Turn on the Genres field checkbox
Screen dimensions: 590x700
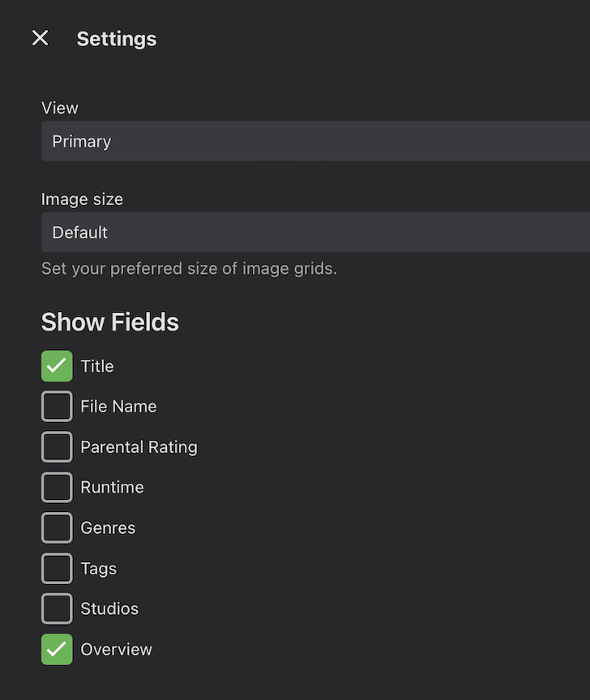[x=57, y=527]
